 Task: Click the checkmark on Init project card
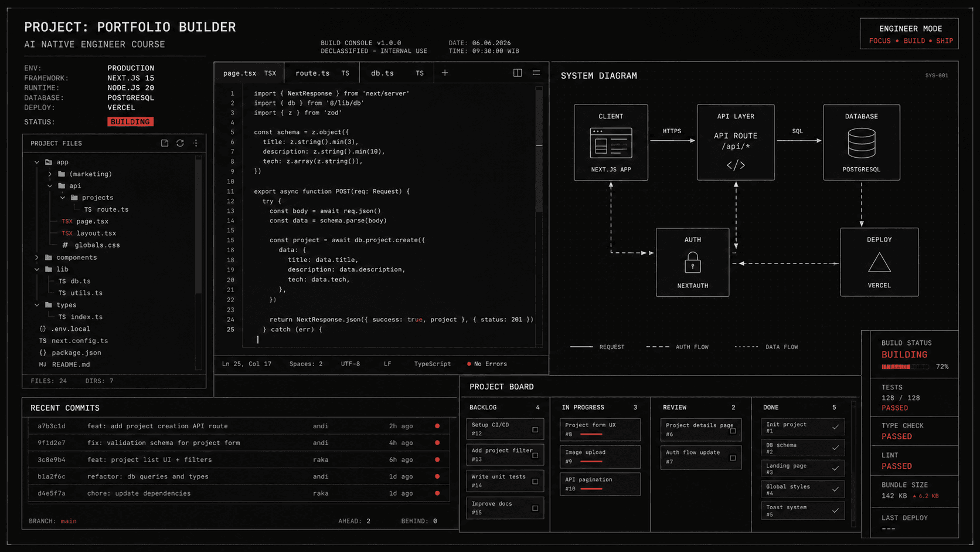[835, 427]
